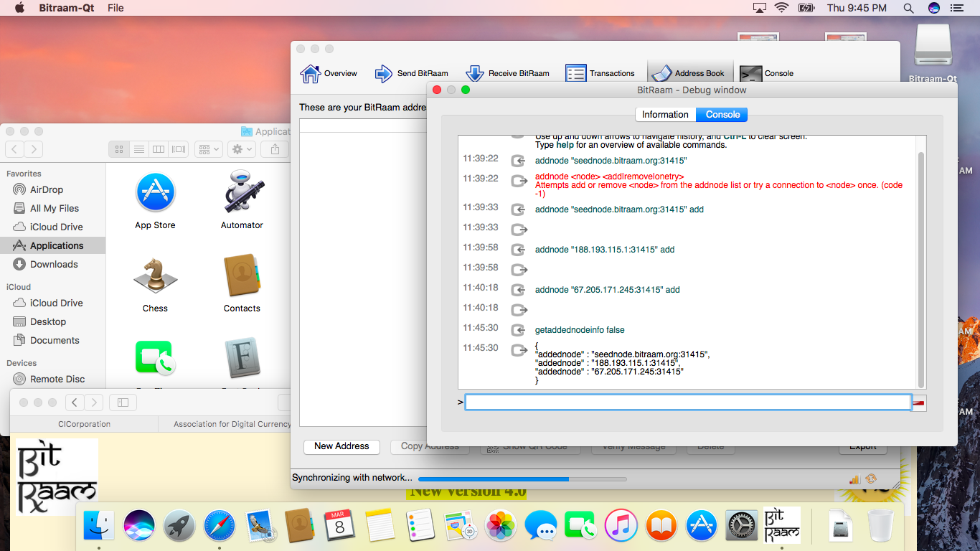Switch Finder to column view
The height and width of the screenshot is (551, 980).
click(159, 149)
